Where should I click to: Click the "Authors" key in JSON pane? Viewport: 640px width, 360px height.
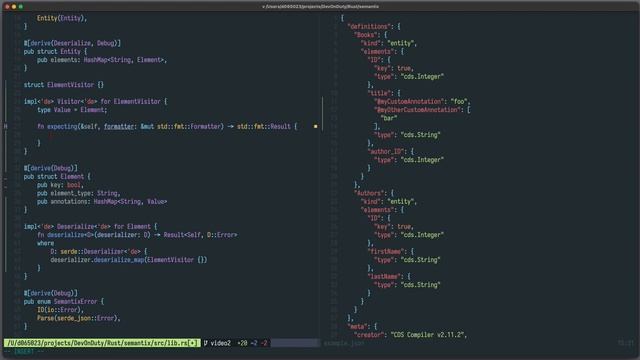click(368, 193)
